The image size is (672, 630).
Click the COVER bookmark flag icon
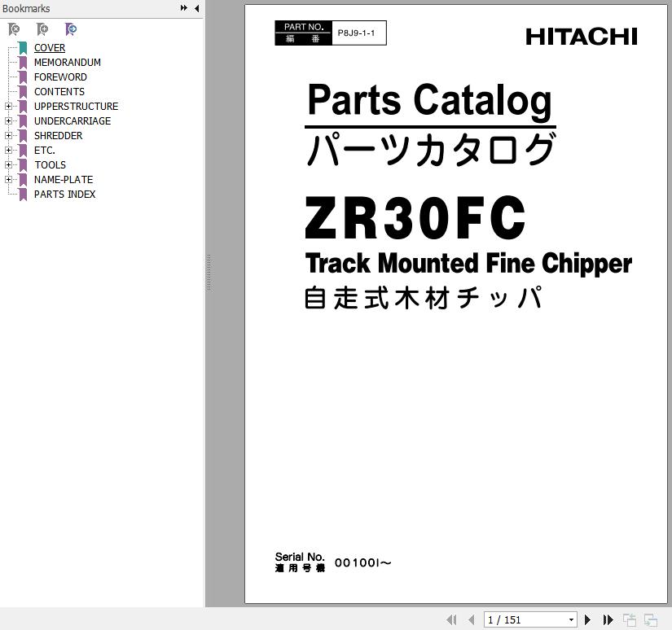tap(23, 48)
